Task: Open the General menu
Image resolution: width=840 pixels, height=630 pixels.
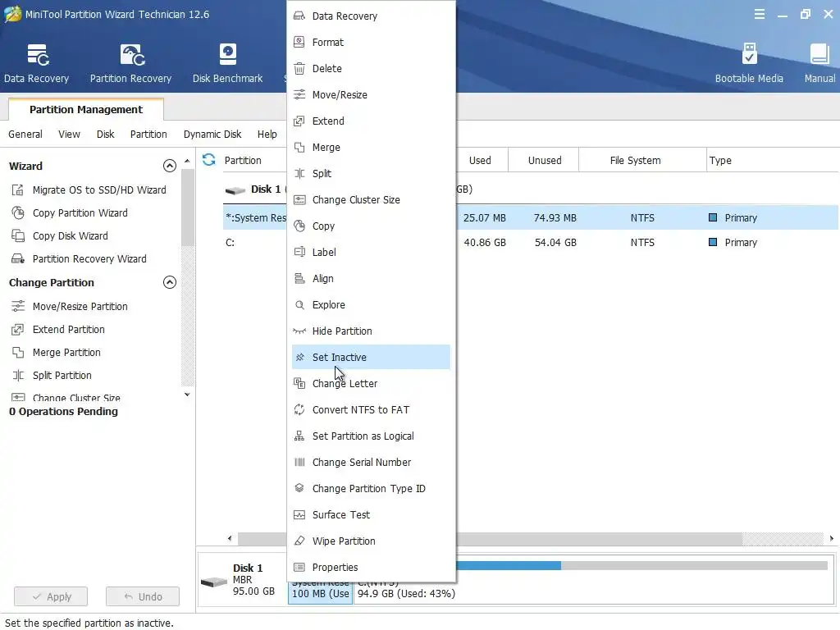Action: tap(25, 134)
